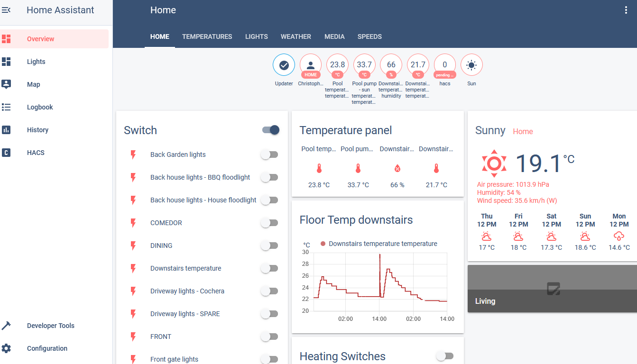This screenshot has height=364, width=637.
Task: Switch to the WEATHER tab
Action: tap(296, 36)
